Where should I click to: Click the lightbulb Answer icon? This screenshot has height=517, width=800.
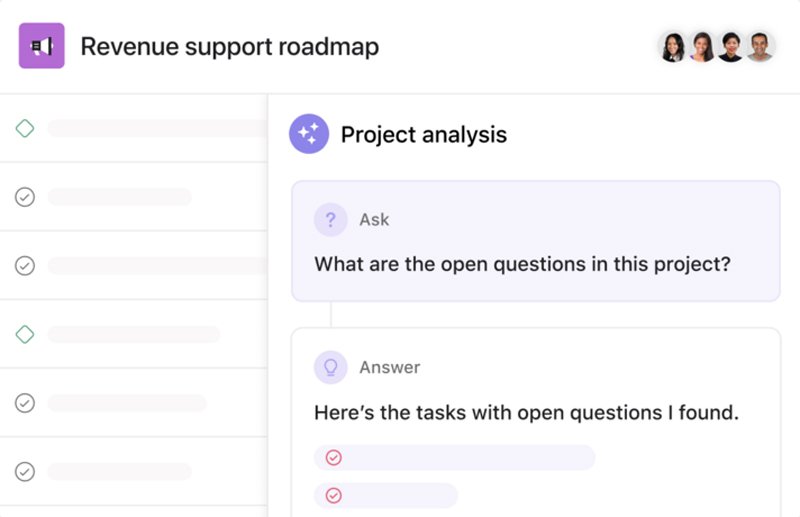[331, 367]
